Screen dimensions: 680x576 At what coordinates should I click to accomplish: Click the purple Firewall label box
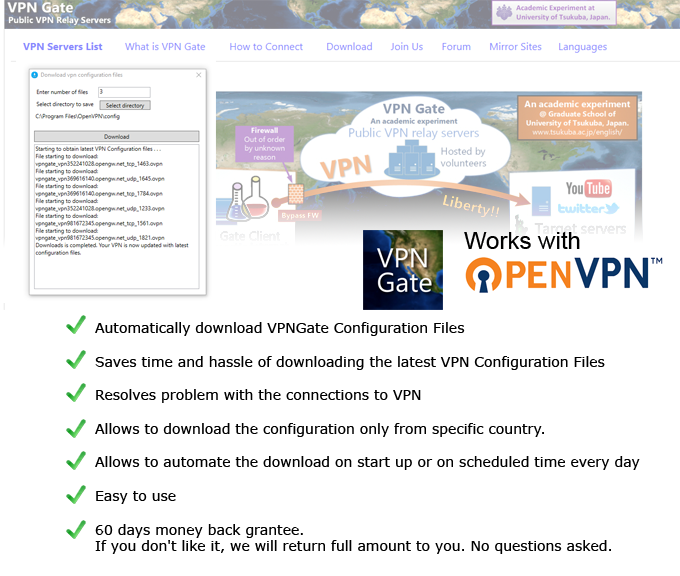tap(265, 144)
